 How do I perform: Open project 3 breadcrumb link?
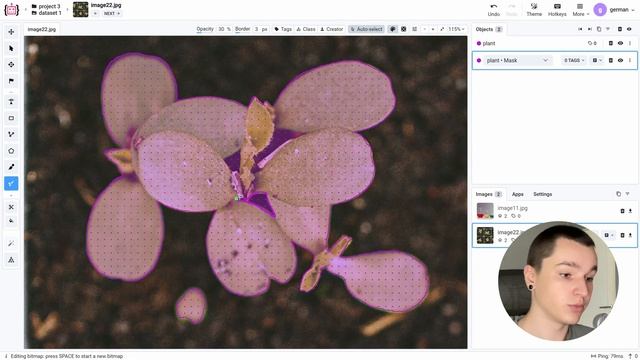pos(46,6)
